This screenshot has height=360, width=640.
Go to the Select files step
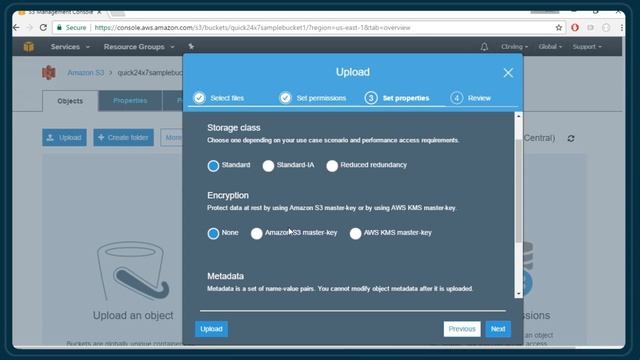coord(219,98)
